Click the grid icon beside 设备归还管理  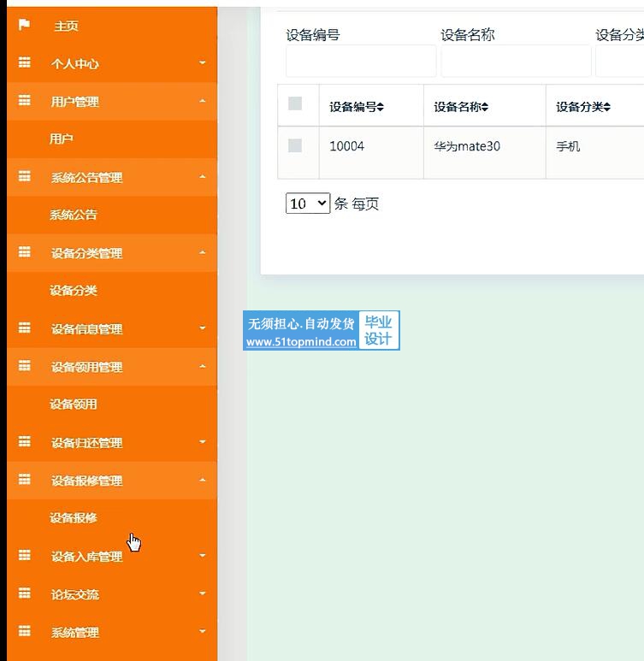click(x=25, y=442)
